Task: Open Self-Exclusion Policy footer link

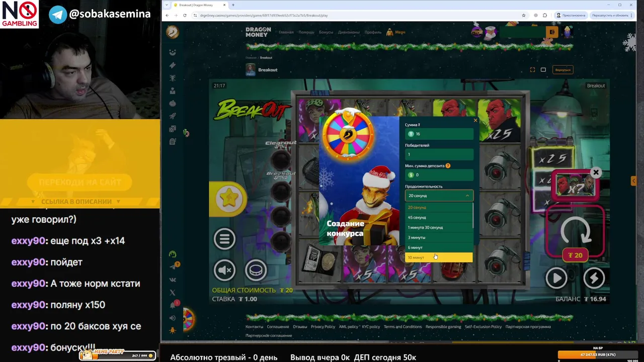Action: point(483,327)
